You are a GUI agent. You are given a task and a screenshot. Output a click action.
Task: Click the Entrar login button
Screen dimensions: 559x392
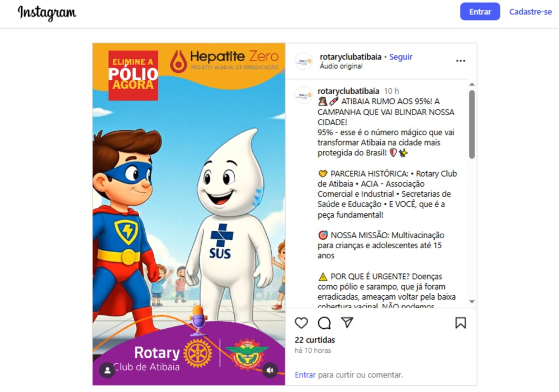coord(480,12)
